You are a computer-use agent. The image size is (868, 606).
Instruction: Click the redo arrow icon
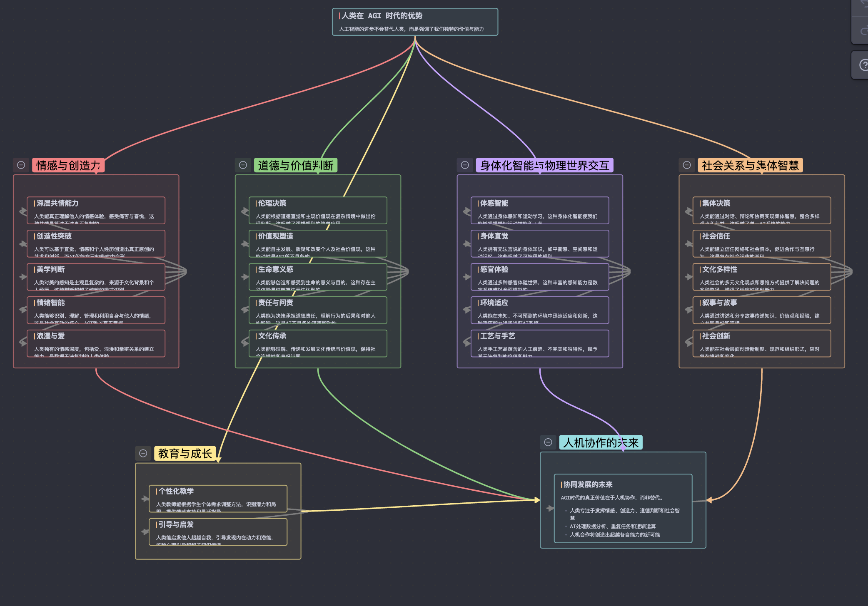click(x=864, y=31)
